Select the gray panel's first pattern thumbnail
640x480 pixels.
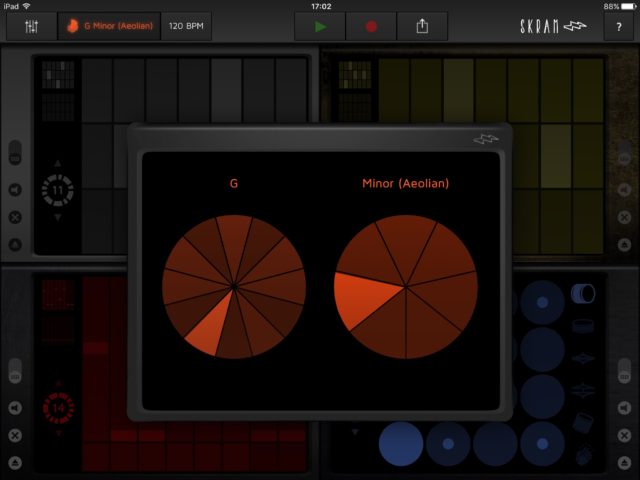tap(58, 75)
